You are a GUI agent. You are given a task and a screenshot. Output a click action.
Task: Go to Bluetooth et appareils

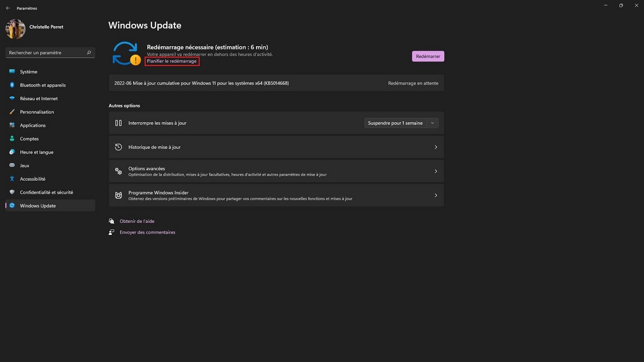tap(50, 85)
